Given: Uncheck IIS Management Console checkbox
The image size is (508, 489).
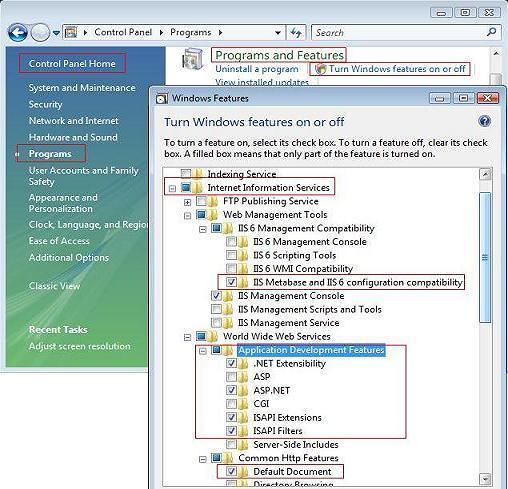Looking at the screenshot, I should coord(216,295).
